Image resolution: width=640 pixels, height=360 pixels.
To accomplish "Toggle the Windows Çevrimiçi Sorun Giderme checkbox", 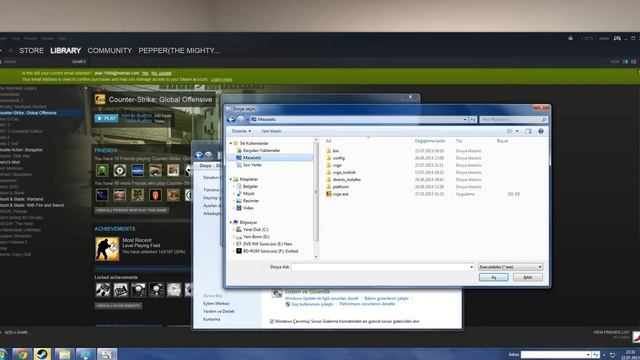I will point(272,322).
